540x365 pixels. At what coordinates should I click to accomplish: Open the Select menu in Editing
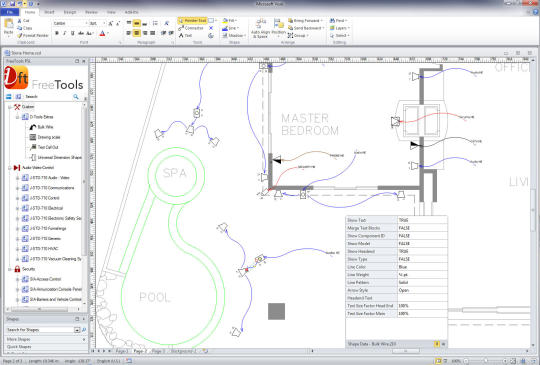(340, 35)
